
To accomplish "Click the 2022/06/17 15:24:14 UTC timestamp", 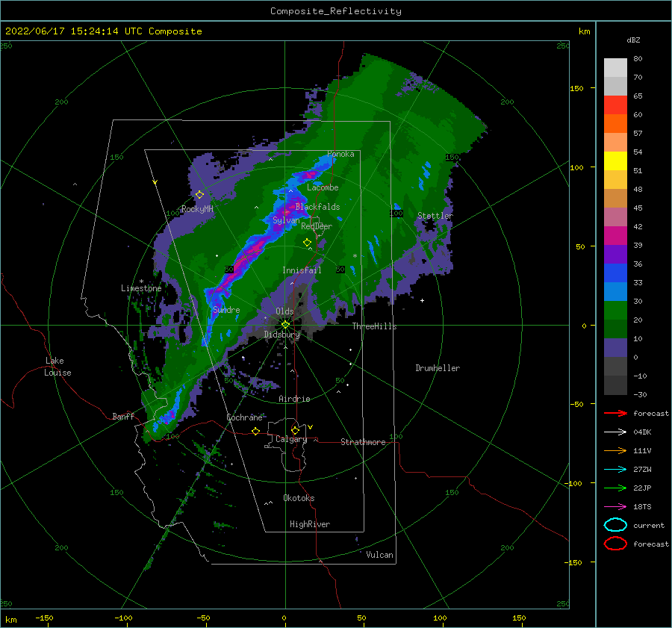I will pos(103,31).
